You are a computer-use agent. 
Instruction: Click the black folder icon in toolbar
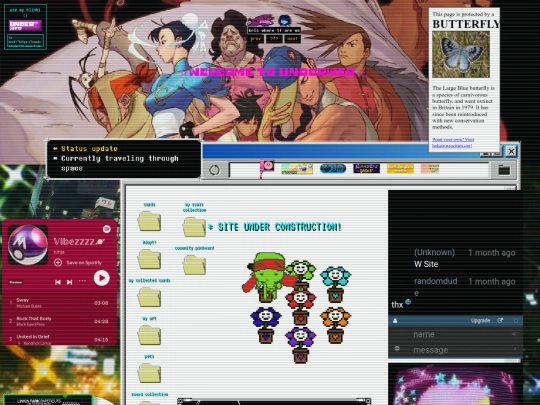(x=504, y=170)
